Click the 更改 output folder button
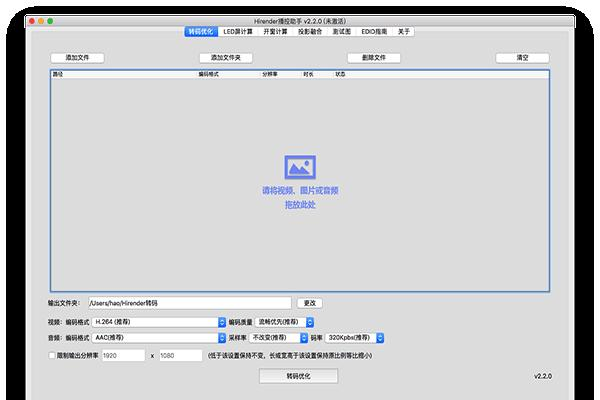The image size is (600, 400). (310, 303)
